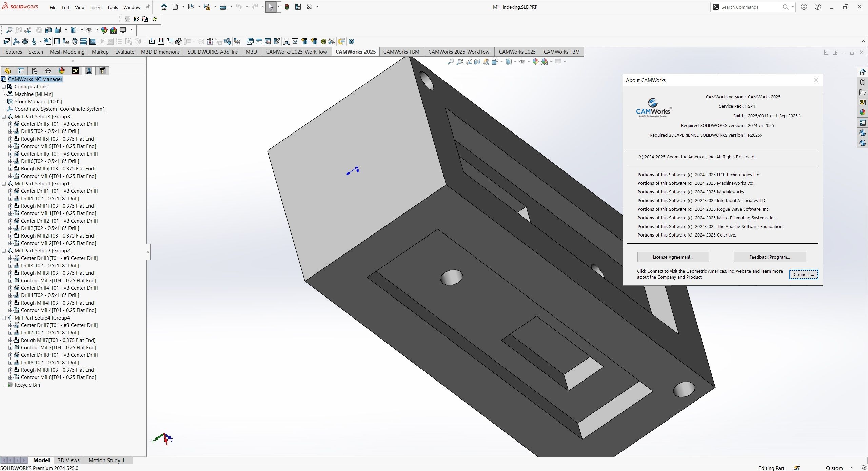Toggle the pushpin to keep the menu bar visible
Viewport: 868px width, 471px height.
coord(147,7)
